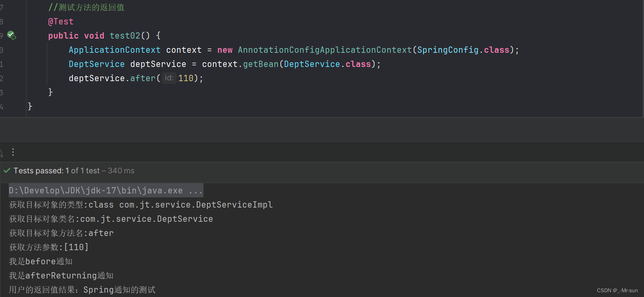
Task: Select console line with com.jt.service.DeptService class name
Action: coord(111,219)
